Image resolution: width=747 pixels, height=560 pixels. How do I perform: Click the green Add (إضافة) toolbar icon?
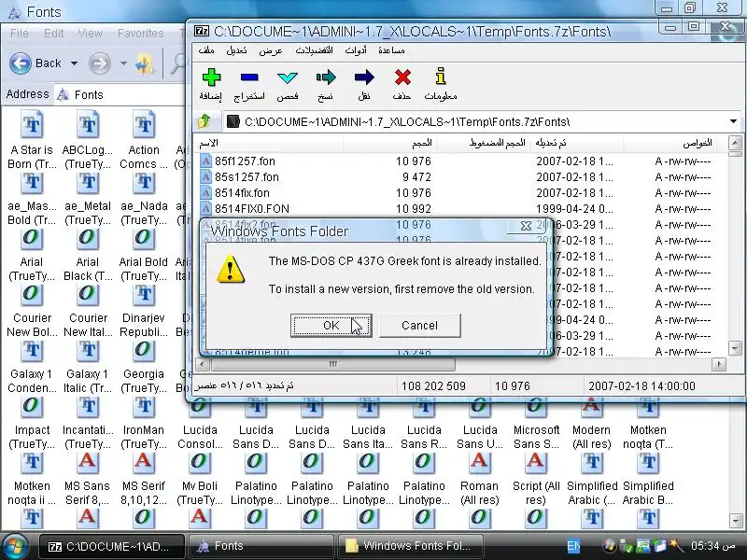(x=211, y=77)
